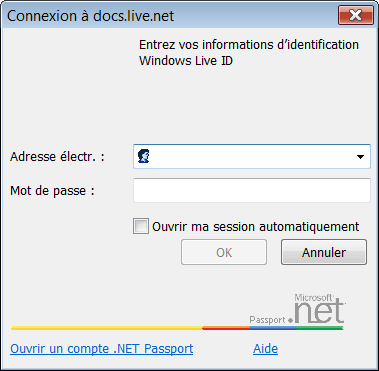
Task: Open the 'Ouvrir un compte .NET Passport' link
Action: click(102, 349)
